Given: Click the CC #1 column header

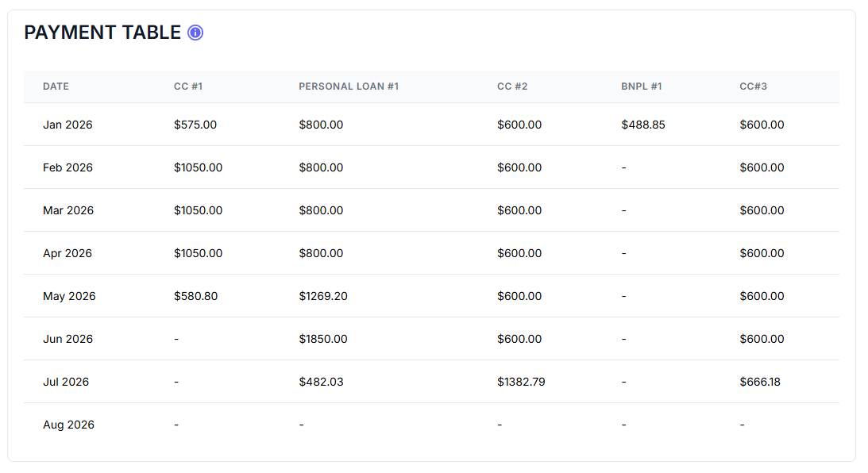Looking at the screenshot, I should (x=188, y=87).
